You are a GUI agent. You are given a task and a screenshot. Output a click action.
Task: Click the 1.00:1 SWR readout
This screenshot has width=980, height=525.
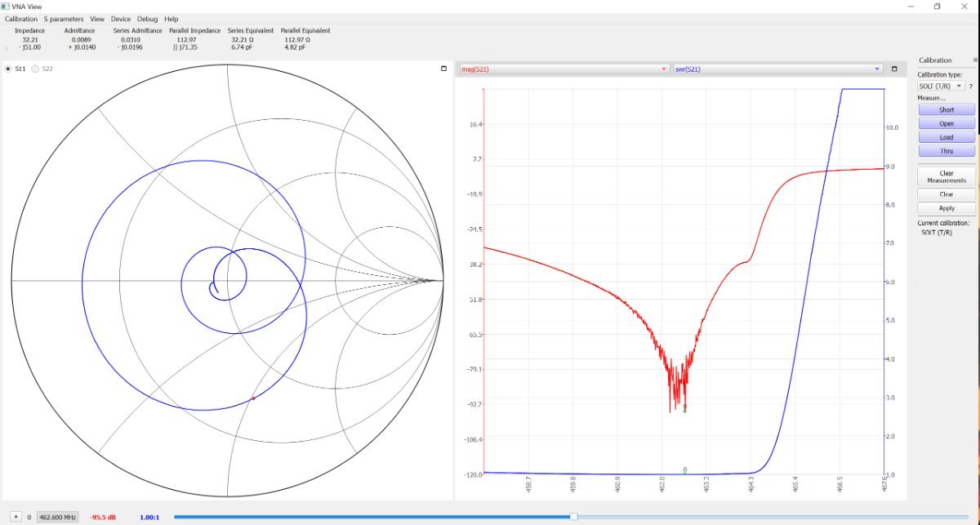[149, 517]
